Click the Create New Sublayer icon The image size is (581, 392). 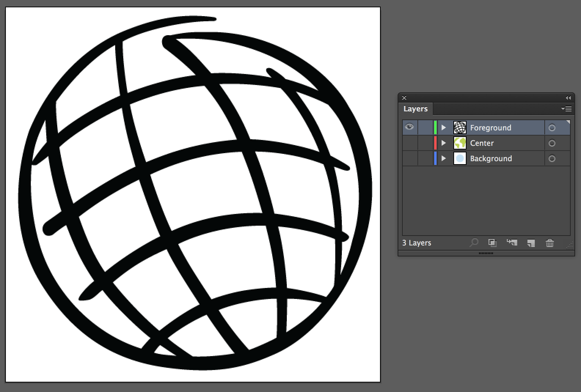pyautogui.click(x=512, y=243)
